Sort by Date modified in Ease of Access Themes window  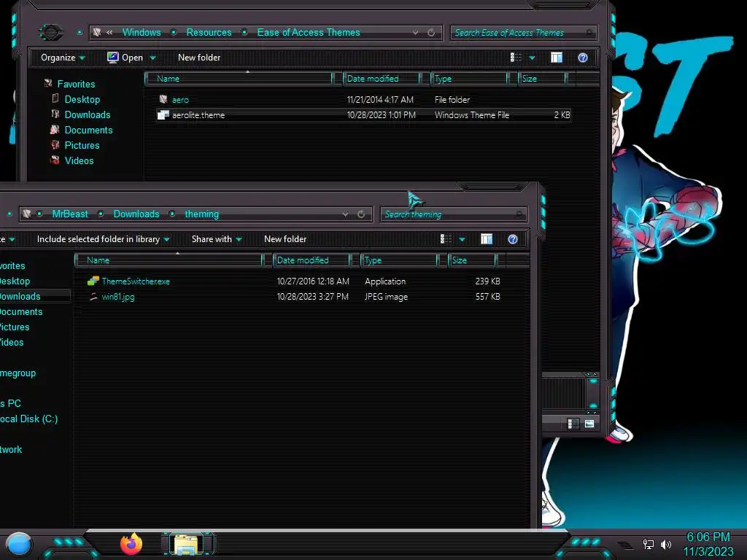(x=381, y=79)
